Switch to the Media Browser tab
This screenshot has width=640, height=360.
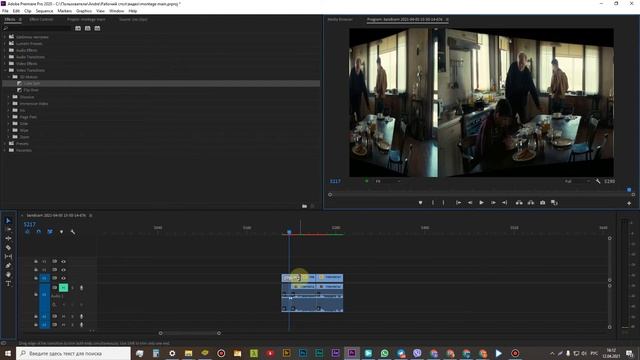pos(340,19)
